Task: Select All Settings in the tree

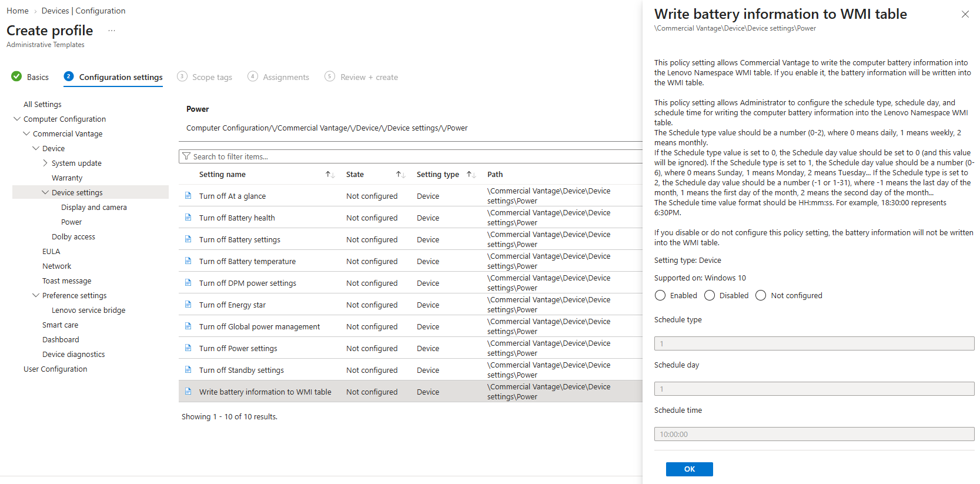Action: (x=42, y=104)
